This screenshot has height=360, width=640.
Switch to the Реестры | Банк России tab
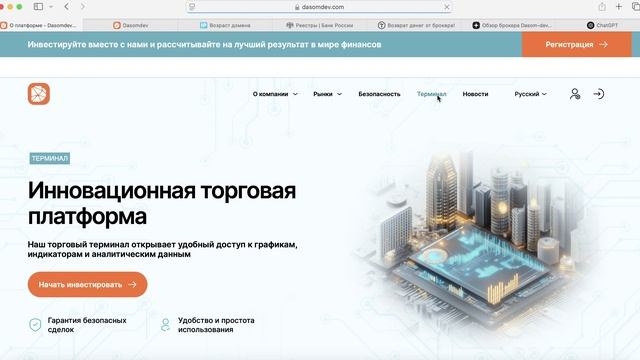320,25
